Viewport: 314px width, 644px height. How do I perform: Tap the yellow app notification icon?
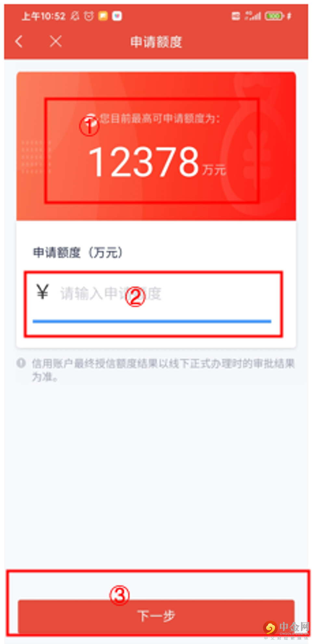click(103, 16)
